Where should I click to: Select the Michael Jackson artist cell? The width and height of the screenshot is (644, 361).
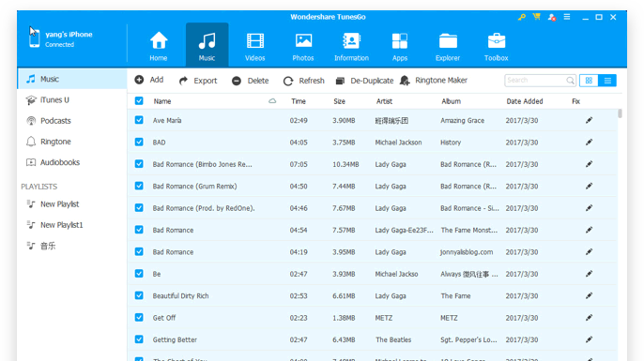point(398,143)
